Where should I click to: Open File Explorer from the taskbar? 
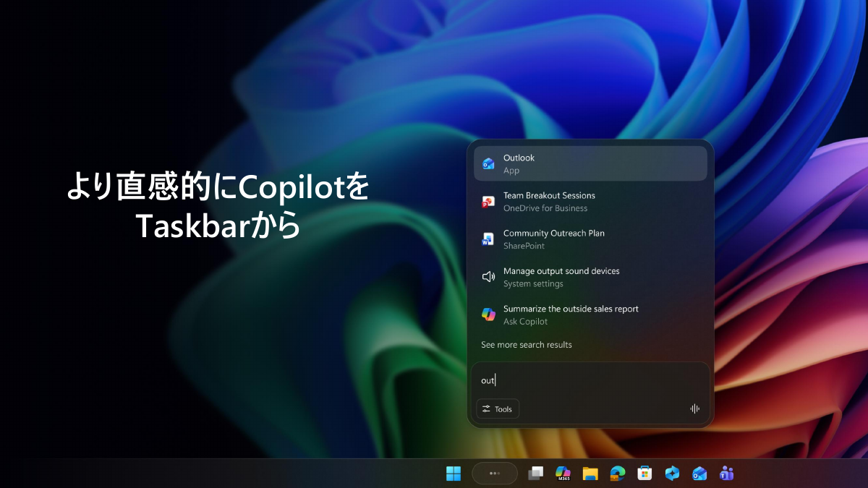click(x=591, y=474)
